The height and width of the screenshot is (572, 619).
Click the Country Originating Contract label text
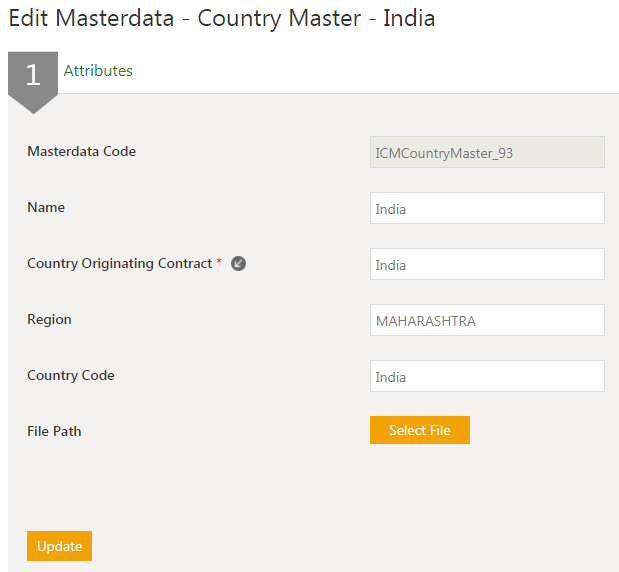point(119,264)
